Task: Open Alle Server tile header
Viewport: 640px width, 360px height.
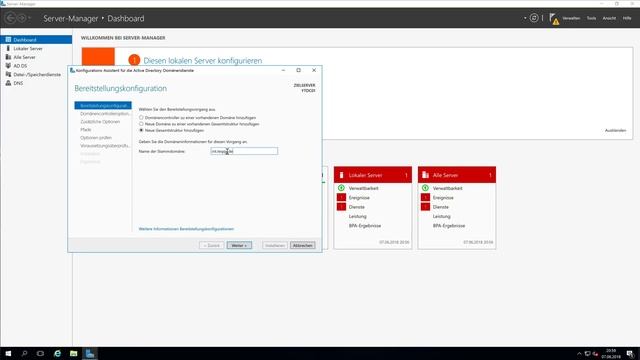Action: point(457,175)
